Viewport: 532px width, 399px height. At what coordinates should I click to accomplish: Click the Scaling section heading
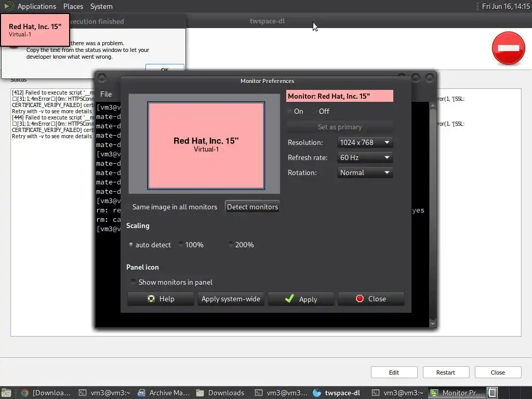(x=138, y=225)
